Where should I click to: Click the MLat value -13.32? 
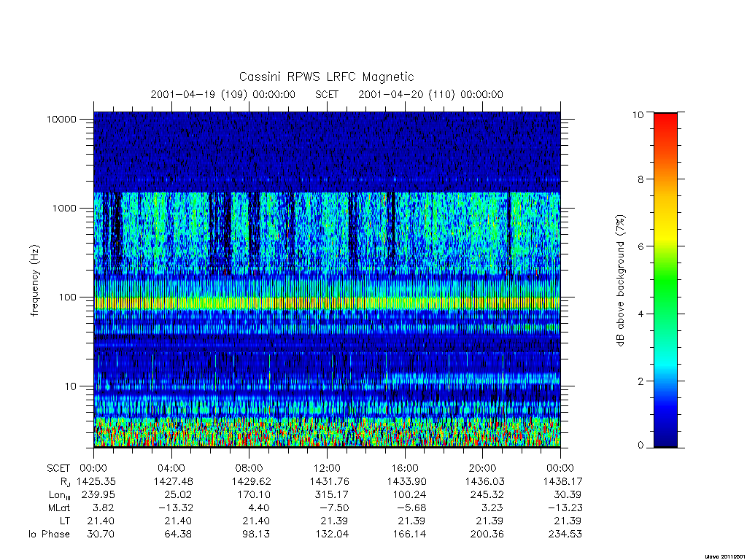175,507
